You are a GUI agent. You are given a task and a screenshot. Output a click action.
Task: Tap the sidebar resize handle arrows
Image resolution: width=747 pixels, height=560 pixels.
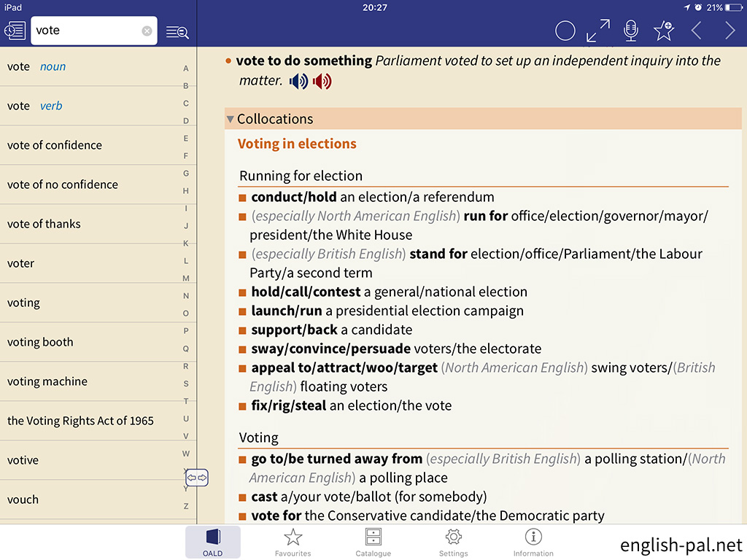pos(197,478)
